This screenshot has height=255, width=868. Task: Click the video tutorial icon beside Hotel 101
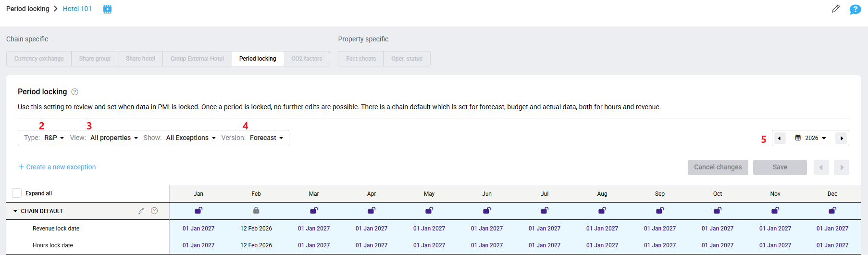[x=107, y=9]
